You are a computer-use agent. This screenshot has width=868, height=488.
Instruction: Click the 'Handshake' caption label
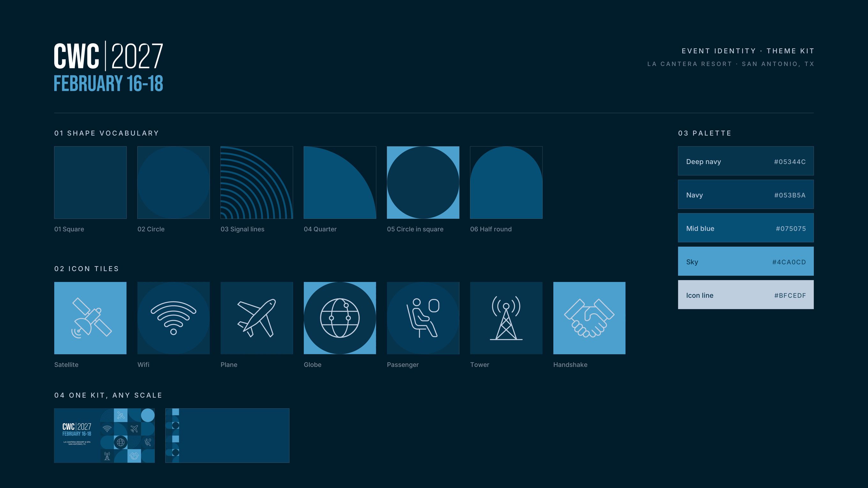click(x=570, y=365)
